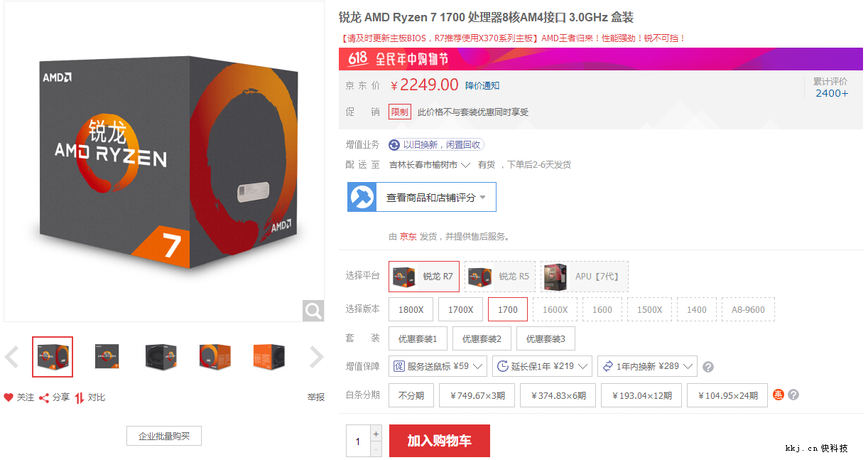Select the 优惠套装1 bundle tab
Viewport: 868px width, 460px height.
418,338
